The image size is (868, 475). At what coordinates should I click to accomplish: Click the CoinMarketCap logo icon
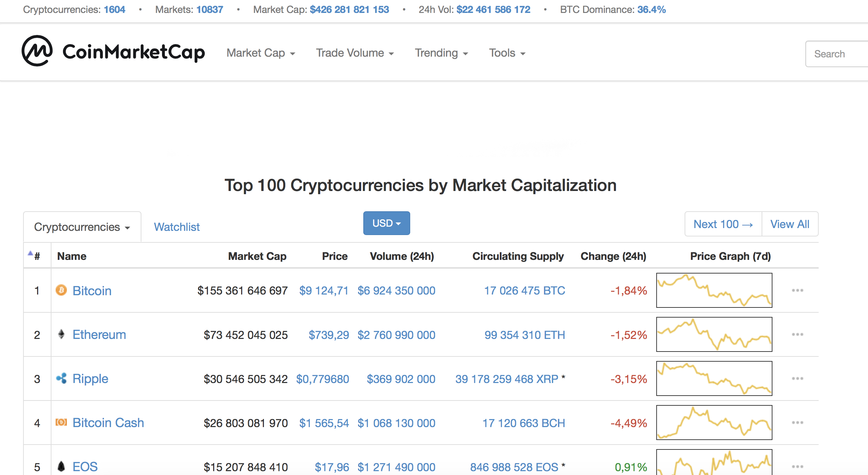coord(37,51)
